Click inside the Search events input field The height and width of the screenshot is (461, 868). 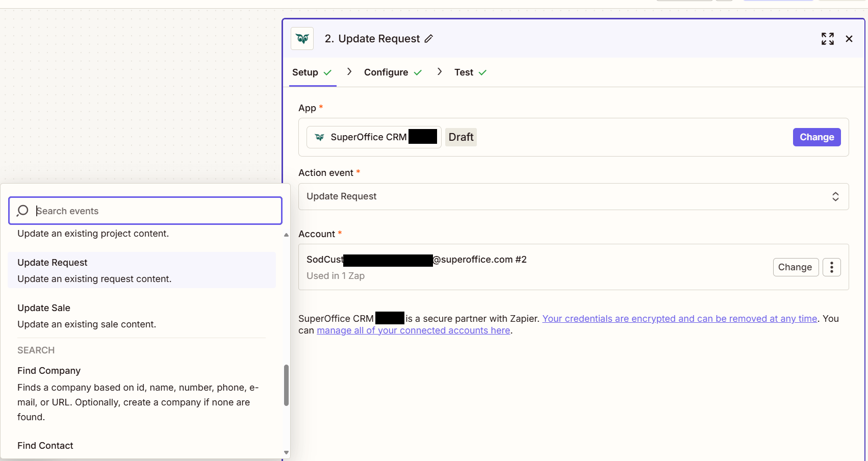pos(145,211)
